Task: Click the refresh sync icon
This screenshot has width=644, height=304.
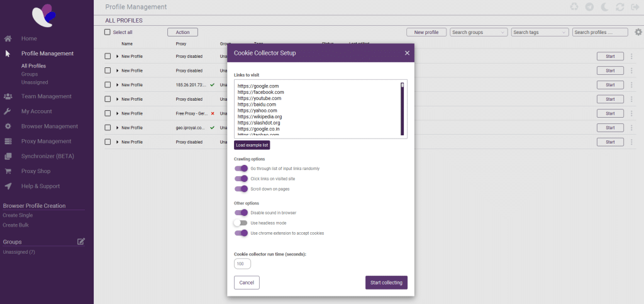Action: coord(620,7)
